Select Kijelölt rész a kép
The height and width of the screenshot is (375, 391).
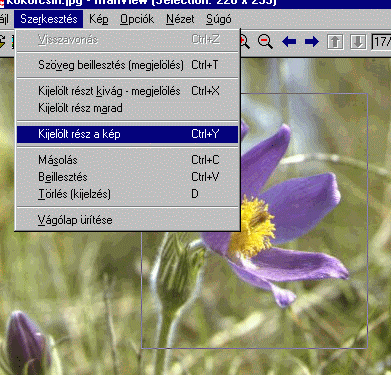click(x=128, y=134)
